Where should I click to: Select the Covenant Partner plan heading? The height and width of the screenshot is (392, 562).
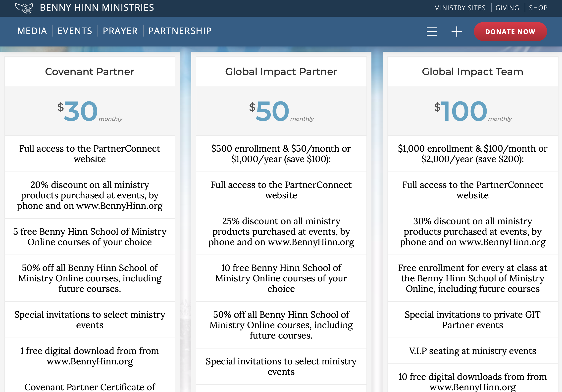pyautogui.click(x=90, y=72)
